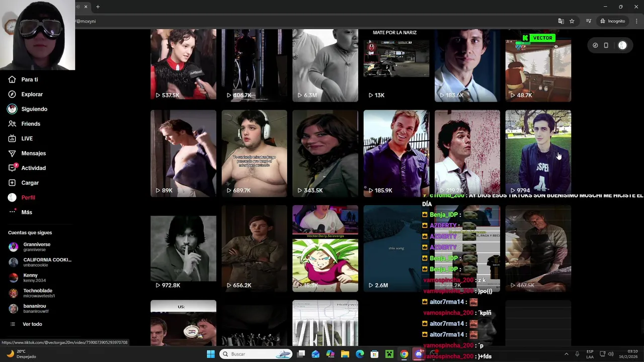Open the video with 343.5K views
The height and width of the screenshot is (362, 644).
point(325,153)
